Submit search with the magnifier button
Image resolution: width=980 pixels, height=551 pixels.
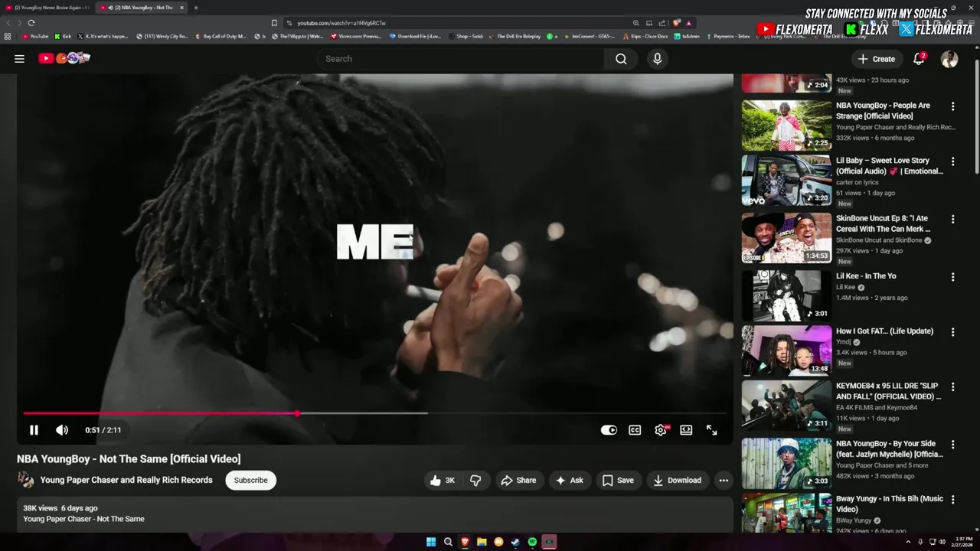click(621, 59)
